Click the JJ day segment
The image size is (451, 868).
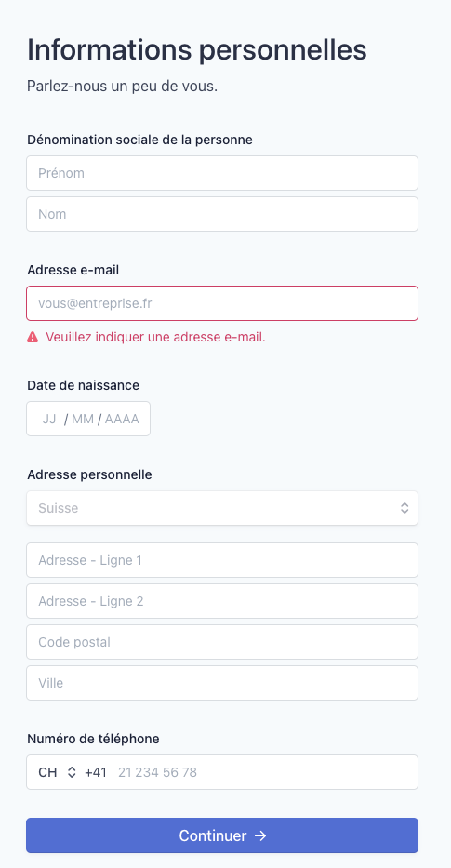(x=49, y=419)
